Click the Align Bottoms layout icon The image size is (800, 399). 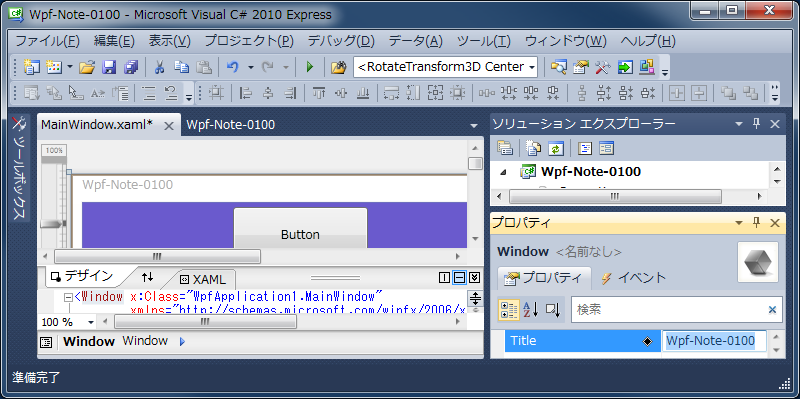click(x=363, y=93)
